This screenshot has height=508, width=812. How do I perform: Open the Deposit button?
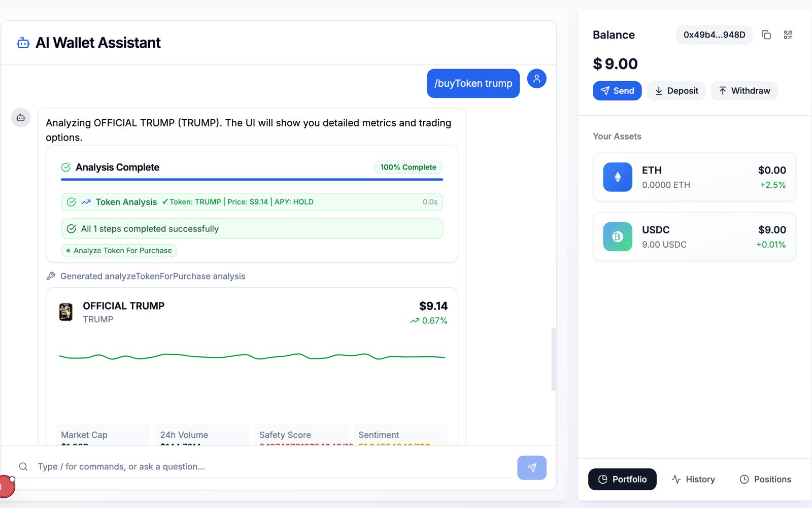[x=676, y=91]
